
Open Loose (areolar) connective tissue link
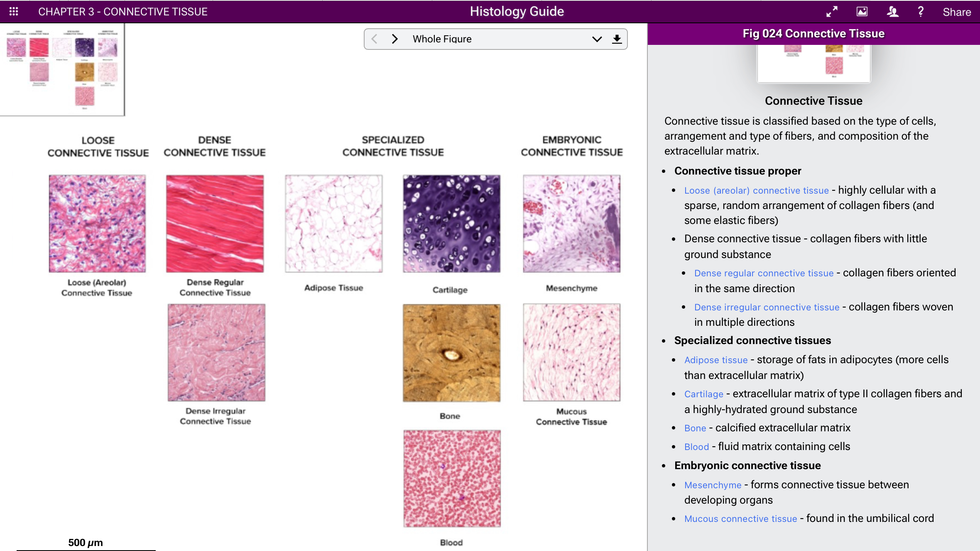[x=756, y=190]
